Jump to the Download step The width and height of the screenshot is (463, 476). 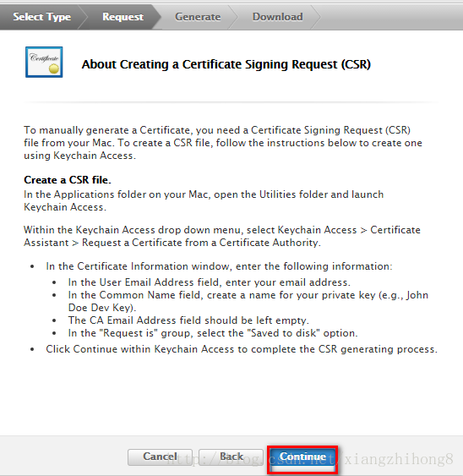277,17
